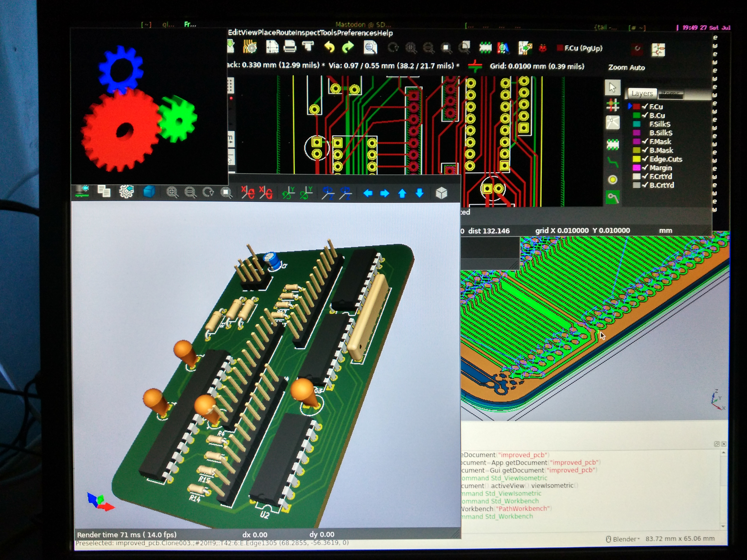
Task: Click the Python console scrollbar down arrow
Action: click(723, 526)
